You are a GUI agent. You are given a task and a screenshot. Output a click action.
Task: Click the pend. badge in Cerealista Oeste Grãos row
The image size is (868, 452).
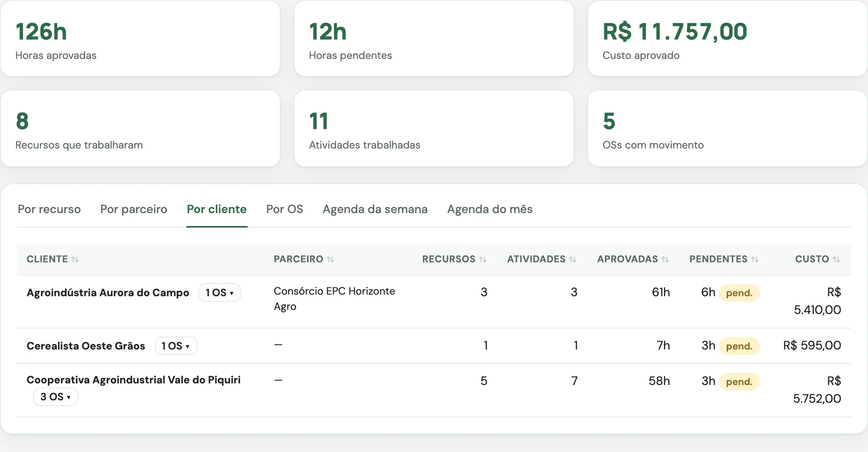[x=739, y=346]
